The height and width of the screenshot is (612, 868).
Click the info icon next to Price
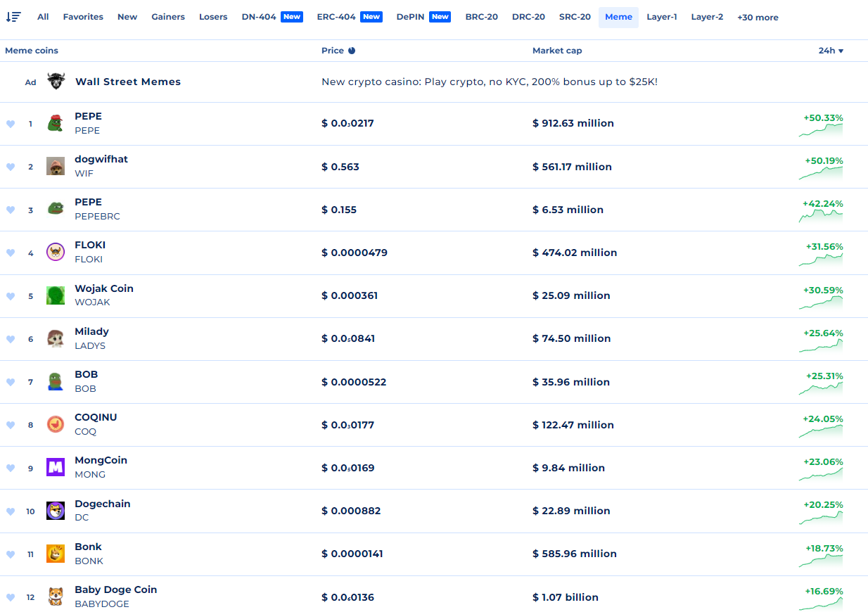click(352, 51)
